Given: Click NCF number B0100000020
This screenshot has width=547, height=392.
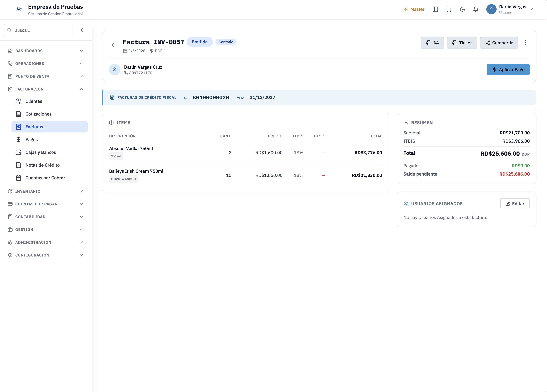Looking at the screenshot, I should point(211,98).
